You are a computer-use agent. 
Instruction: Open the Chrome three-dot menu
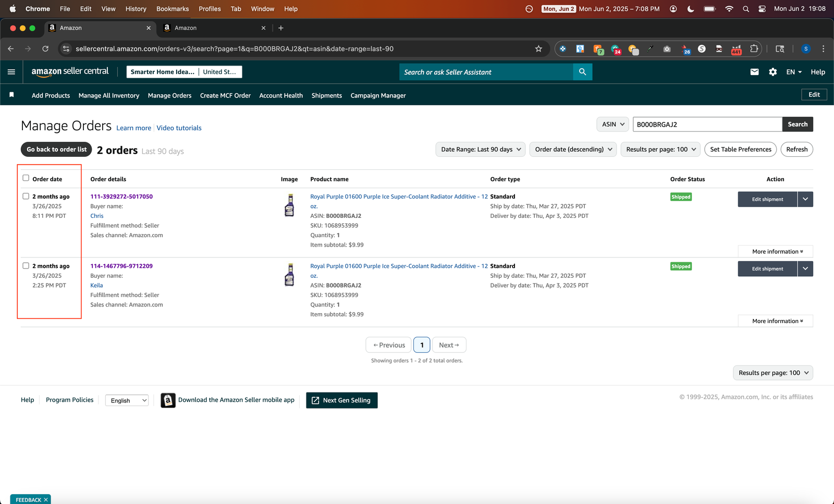pos(823,48)
